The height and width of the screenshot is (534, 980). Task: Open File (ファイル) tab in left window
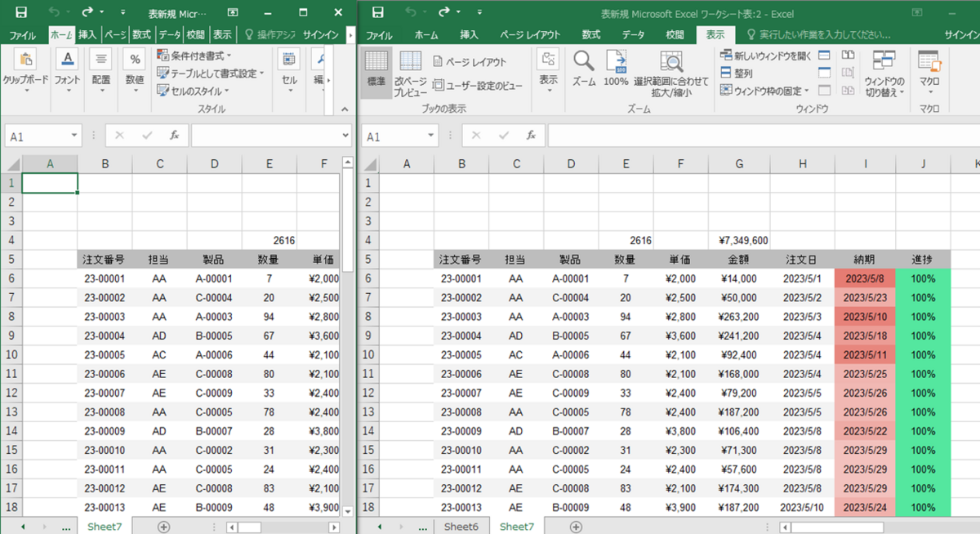coord(22,35)
